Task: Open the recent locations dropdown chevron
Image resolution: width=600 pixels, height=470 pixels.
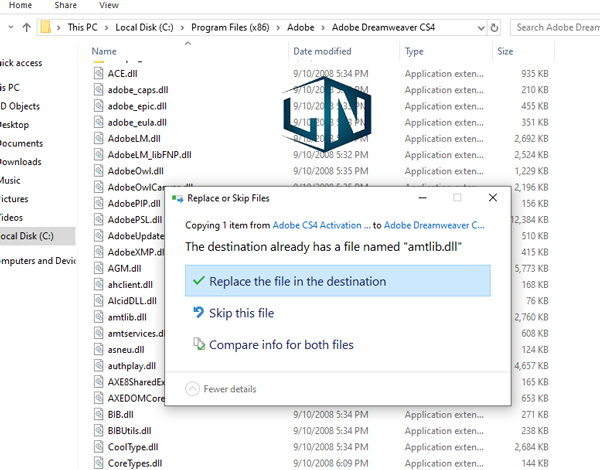Action: (11, 27)
